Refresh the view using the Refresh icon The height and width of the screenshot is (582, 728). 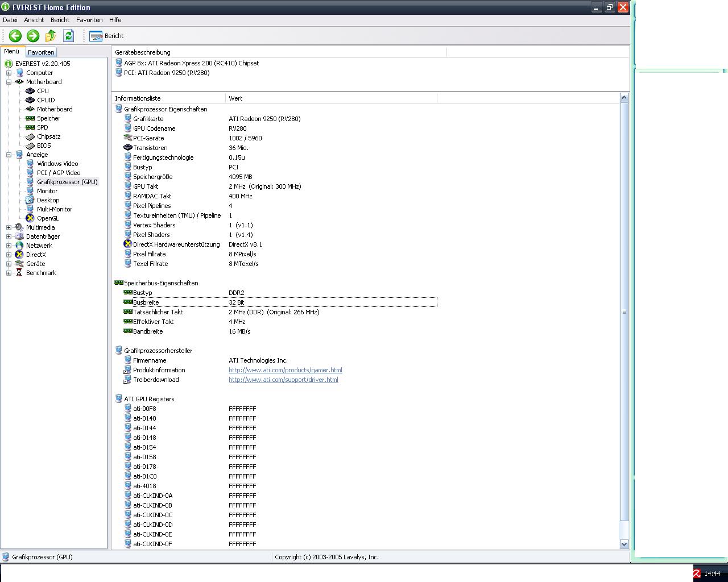coord(69,36)
